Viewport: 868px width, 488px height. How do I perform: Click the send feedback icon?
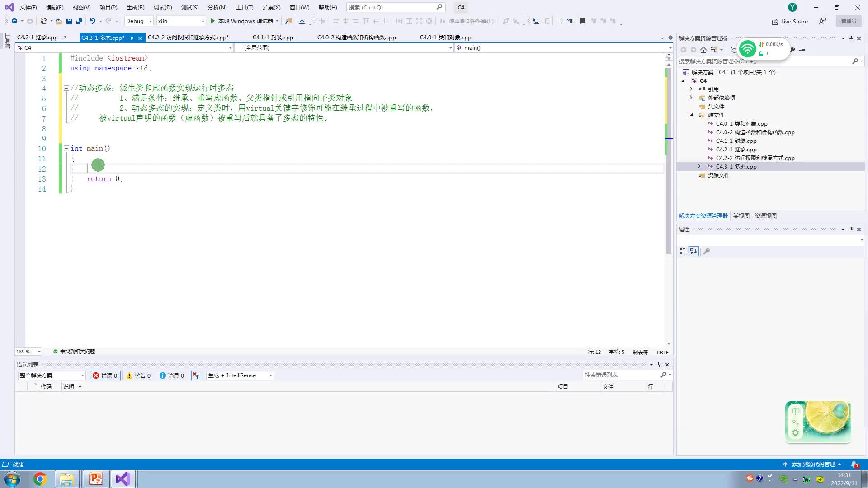pyautogui.click(x=822, y=21)
